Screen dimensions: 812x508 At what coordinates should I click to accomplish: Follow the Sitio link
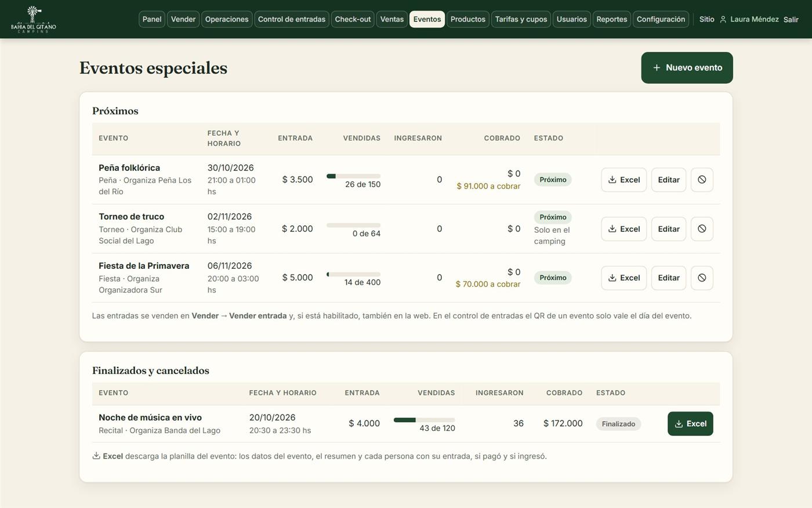click(707, 19)
